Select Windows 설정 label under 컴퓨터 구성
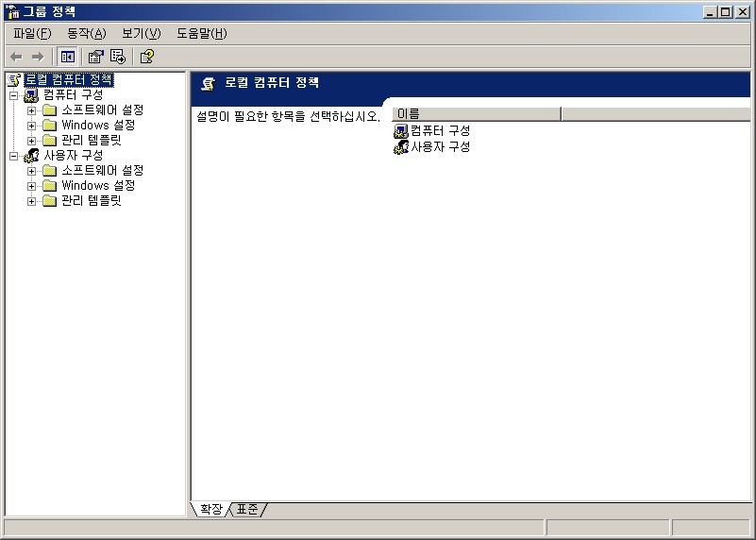756x540 pixels. pyautogui.click(x=98, y=126)
